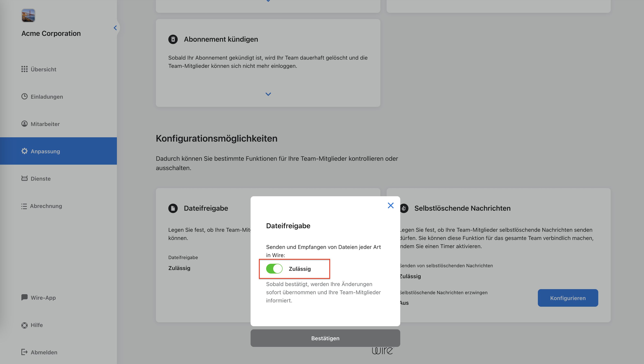This screenshot has width=644, height=364.
Task: Click the Abrechnung list icon
Action: coord(24,206)
